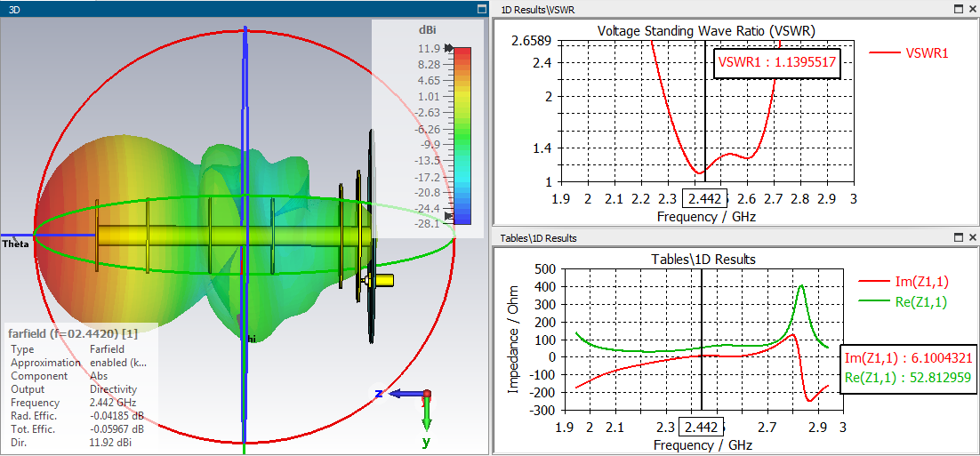The image size is (980, 456).
Task: Click the 2.442 marker label on impedance plot
Action: click(x=702, y=428)
